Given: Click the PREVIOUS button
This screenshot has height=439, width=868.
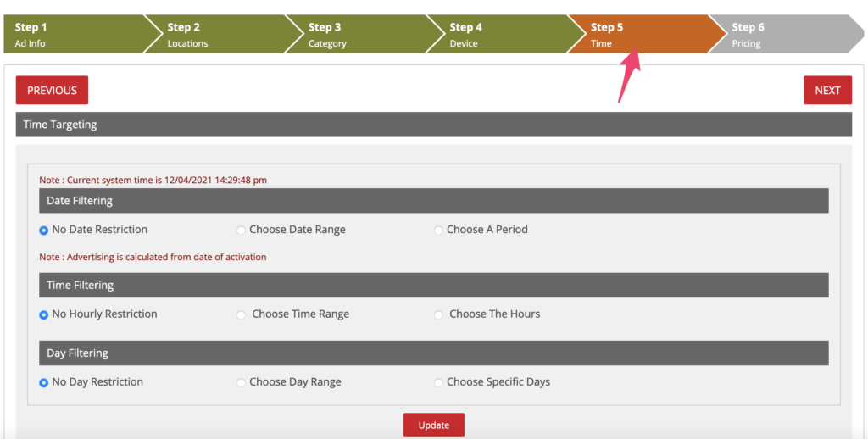Looking at the screenshot, I should pos(52,91).
